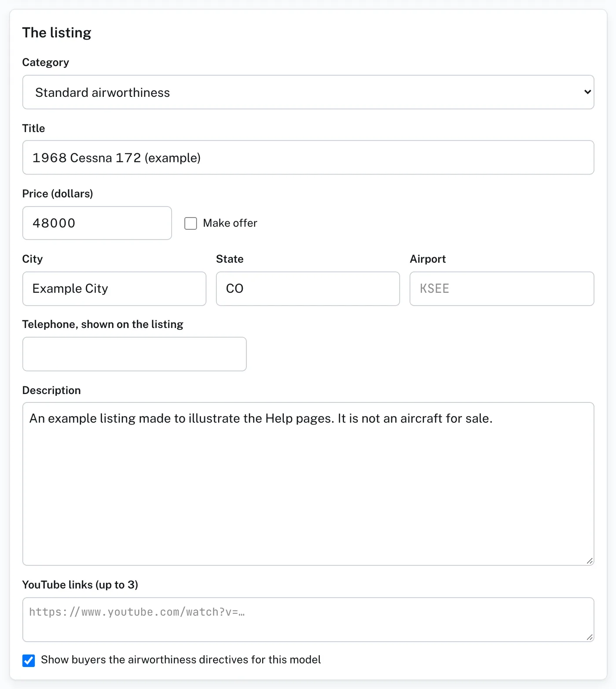
Task: Click the 'The listing' heading
Action: pos(57,33)
